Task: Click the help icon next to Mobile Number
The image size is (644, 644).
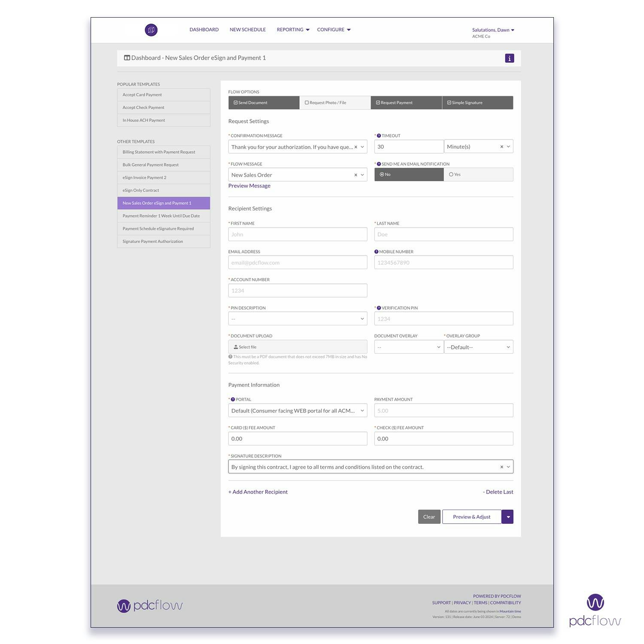Action: [x=377, y=252]
